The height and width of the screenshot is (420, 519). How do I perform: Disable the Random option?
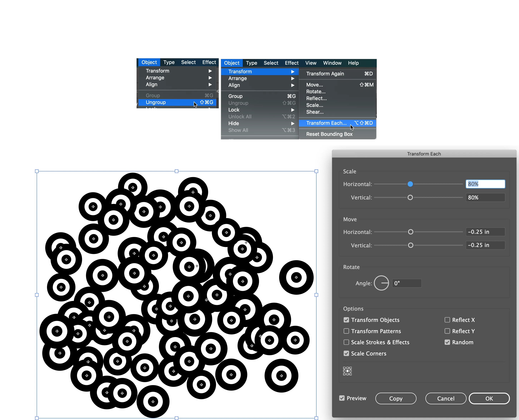(x=447, y=342)
